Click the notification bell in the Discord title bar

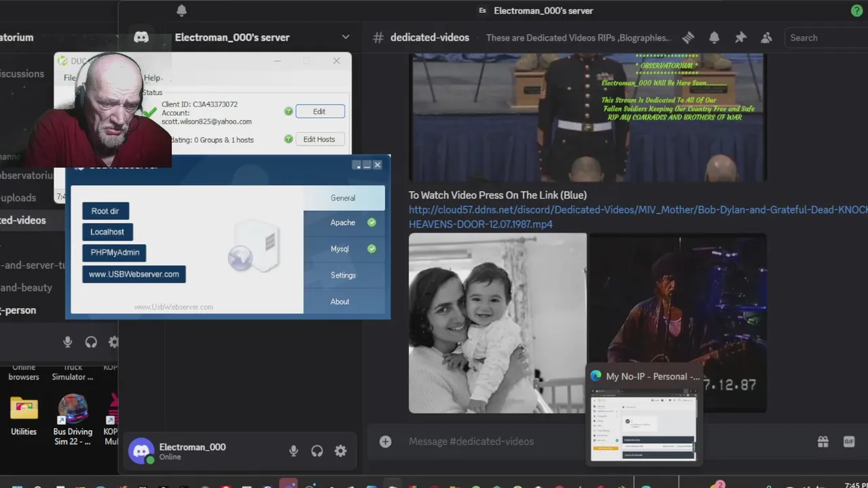pos(181,10)
